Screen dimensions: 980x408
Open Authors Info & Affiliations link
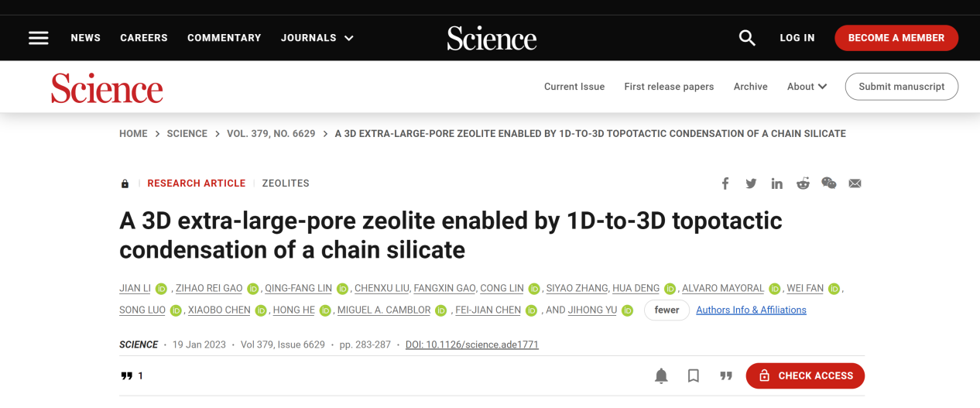coord(751,310)
